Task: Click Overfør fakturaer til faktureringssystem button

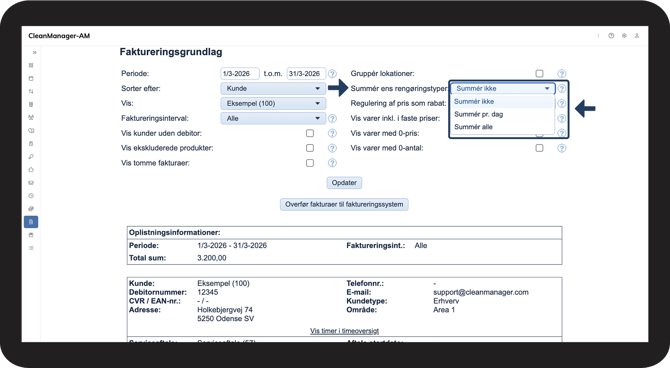Action: (344, 205)
